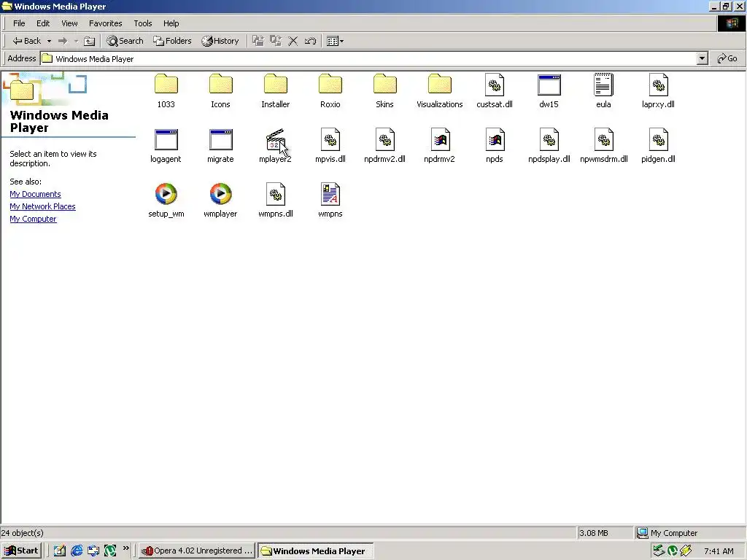Viewport: 747px width, 560px height.
Task: Select the mplayer2 clapperboard icon
Action: [x=275, y=139]
